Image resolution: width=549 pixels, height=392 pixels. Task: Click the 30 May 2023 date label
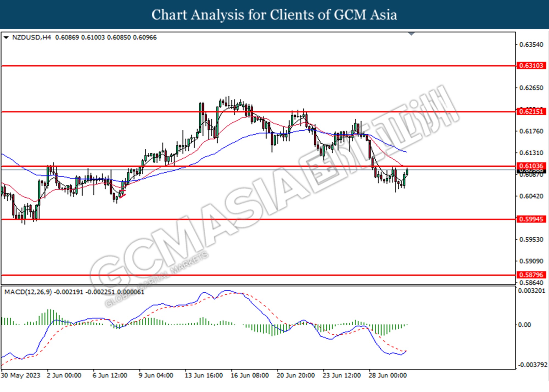point(21,375)
